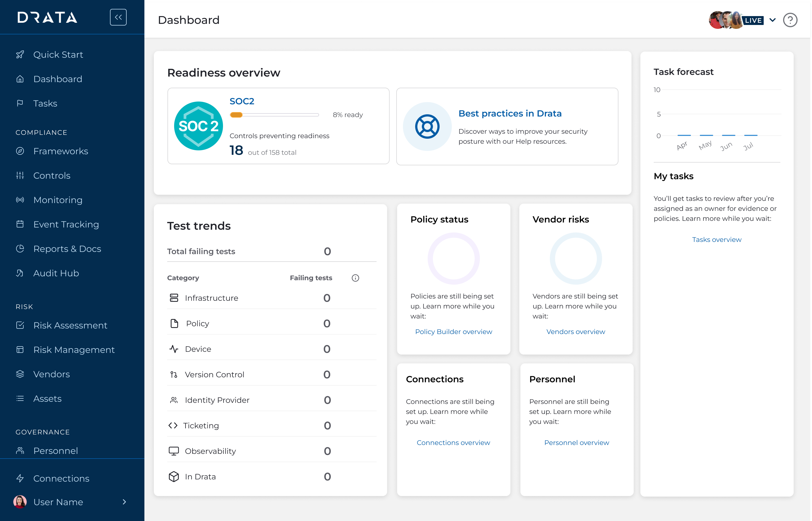
Task: Click the Drata logo
Action: pos(47,17)
